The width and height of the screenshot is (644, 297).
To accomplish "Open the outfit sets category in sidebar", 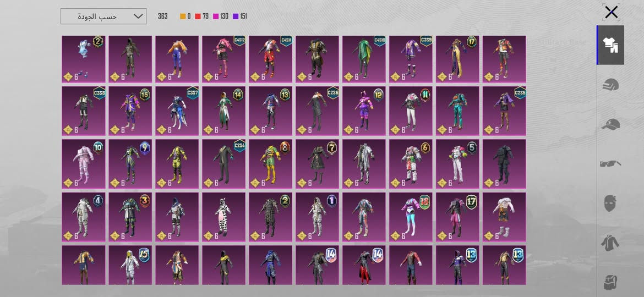I will [610, 45].
